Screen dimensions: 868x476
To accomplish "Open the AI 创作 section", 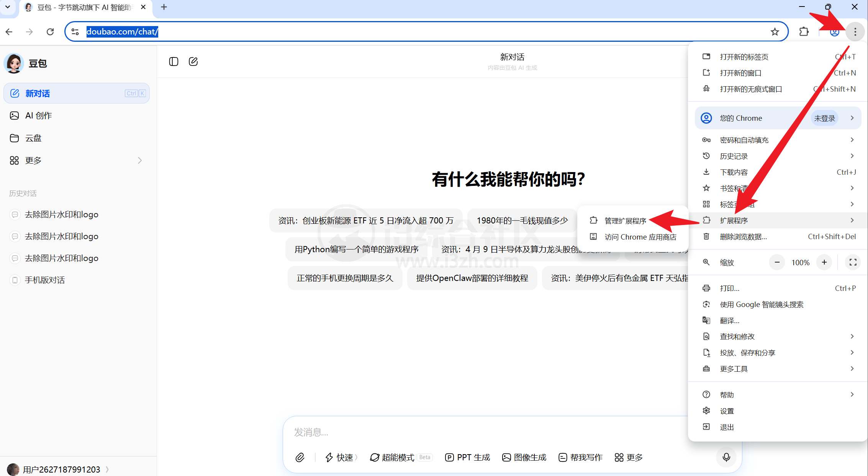I will (x=38, y=115).
